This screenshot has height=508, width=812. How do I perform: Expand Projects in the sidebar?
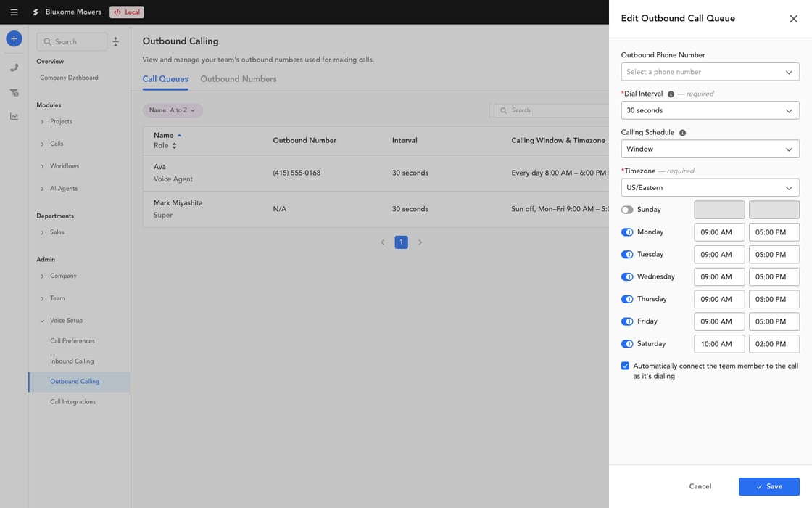43,122
